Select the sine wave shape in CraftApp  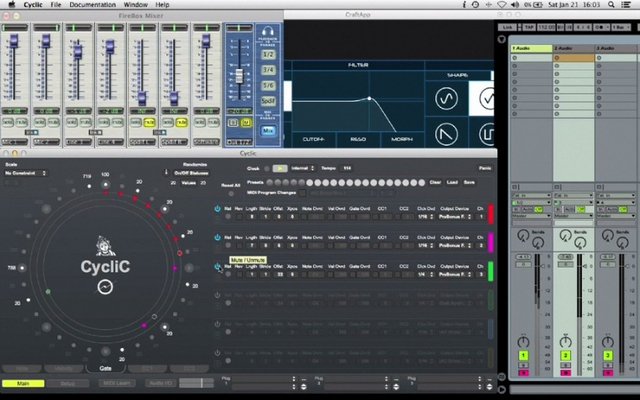446,99
